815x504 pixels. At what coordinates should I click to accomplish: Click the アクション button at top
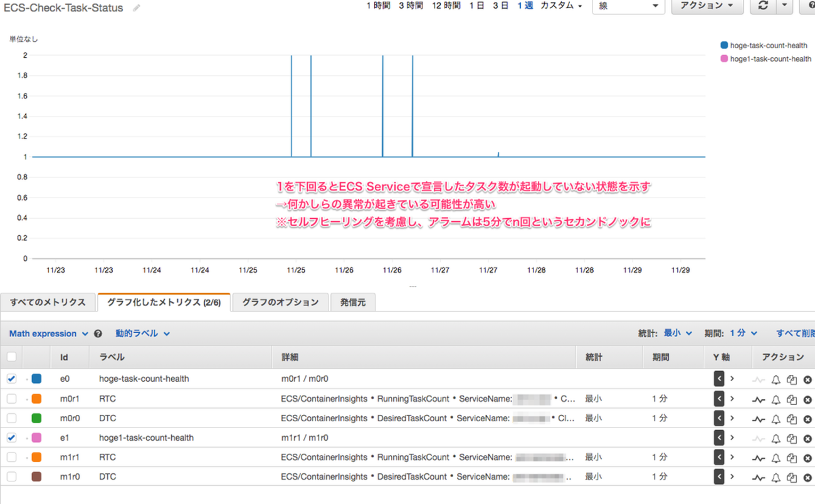[x=707, y=6]
